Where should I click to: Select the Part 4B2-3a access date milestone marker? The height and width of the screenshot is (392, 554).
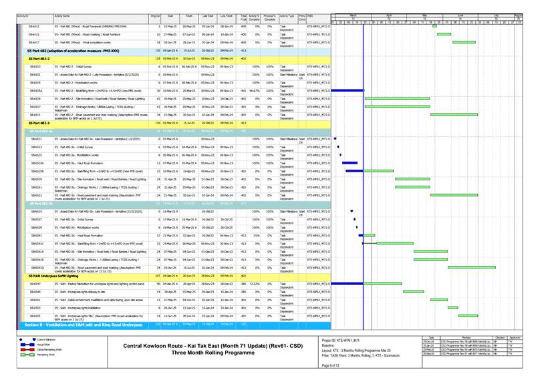click(x=335, y=138)
